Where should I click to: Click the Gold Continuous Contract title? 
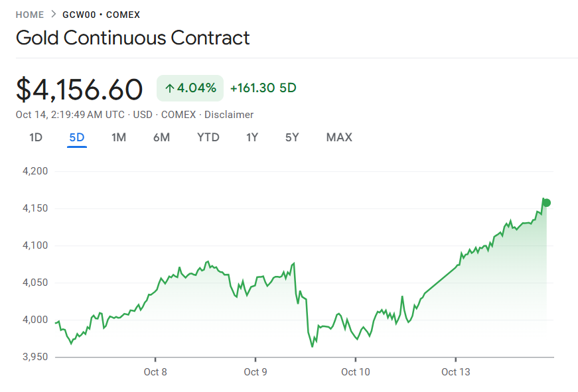pyautogui.click(x=133, y=38)
